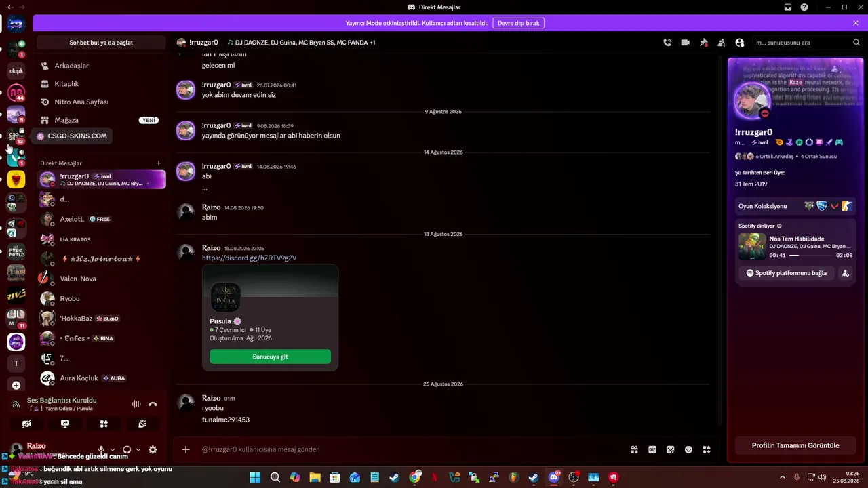The height and width of the screenshot is (488, 868).
Task: Open the server labeled T
Action: click(16, 363)
